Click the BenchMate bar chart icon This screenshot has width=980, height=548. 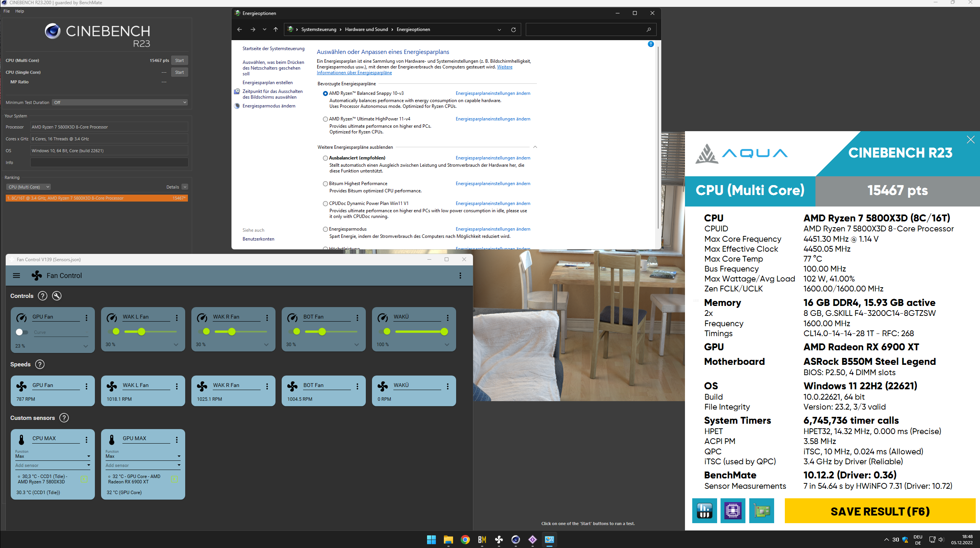coord(704,511)
